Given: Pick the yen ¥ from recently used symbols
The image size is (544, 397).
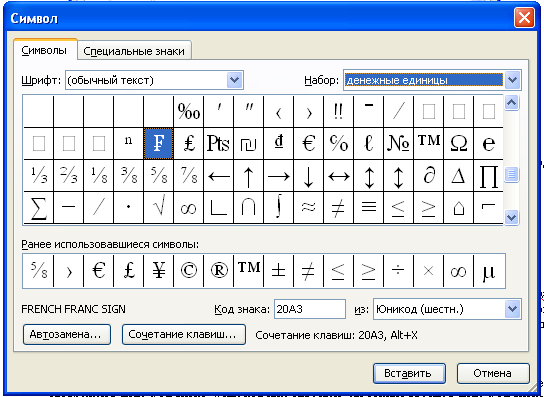Looking at the screenshot, I should pyautogui.click(x=159, y=271).
